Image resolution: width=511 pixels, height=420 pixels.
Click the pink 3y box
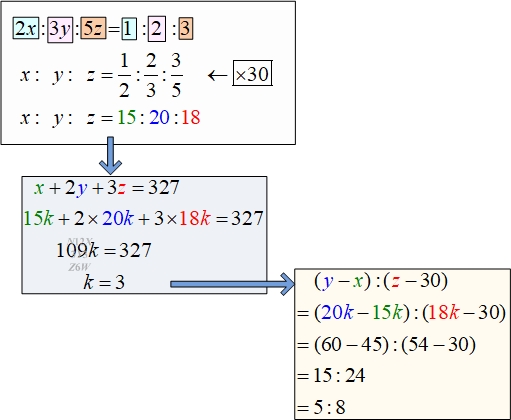coord(60,30)
